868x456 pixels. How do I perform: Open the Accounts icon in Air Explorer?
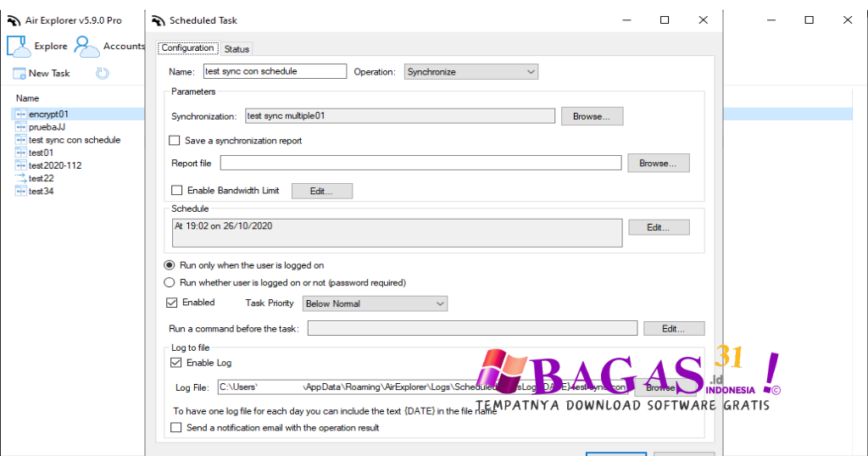pos(86,47)
